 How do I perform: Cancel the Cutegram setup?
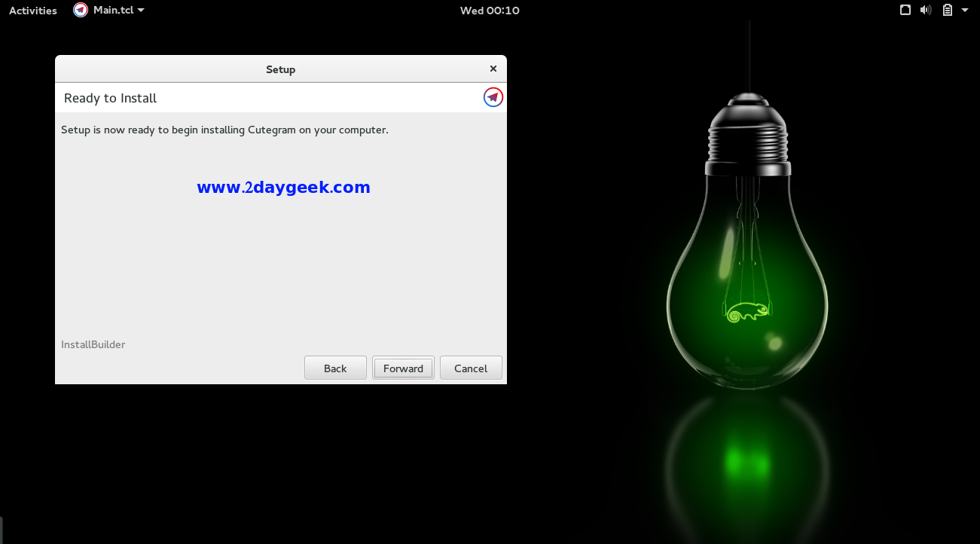pos(471,368)
